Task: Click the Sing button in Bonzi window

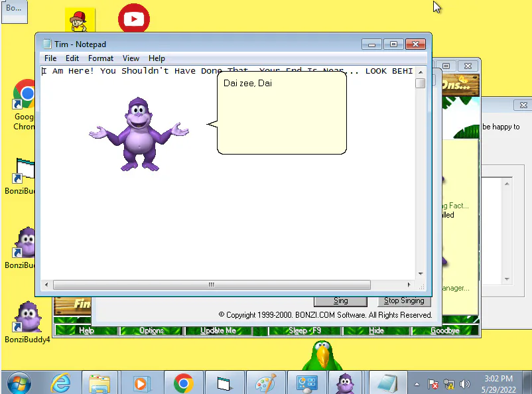Action: pos(340,300)
